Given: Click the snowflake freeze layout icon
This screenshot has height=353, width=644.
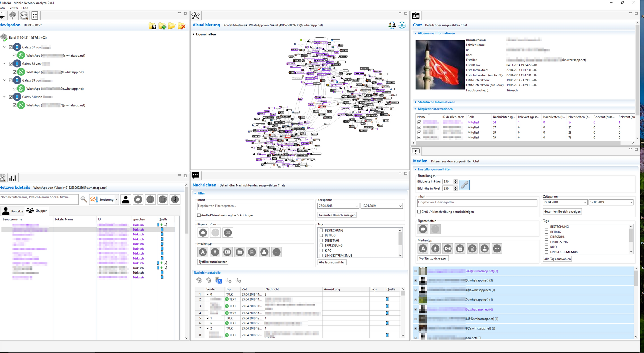Looking at the screenshot, I should (x=402, y=25).
